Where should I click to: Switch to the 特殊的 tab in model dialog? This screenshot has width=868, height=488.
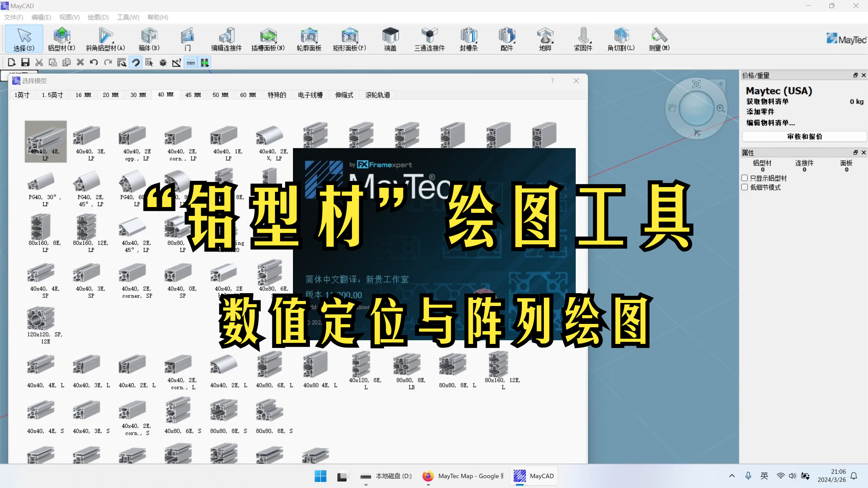point(277,95)
